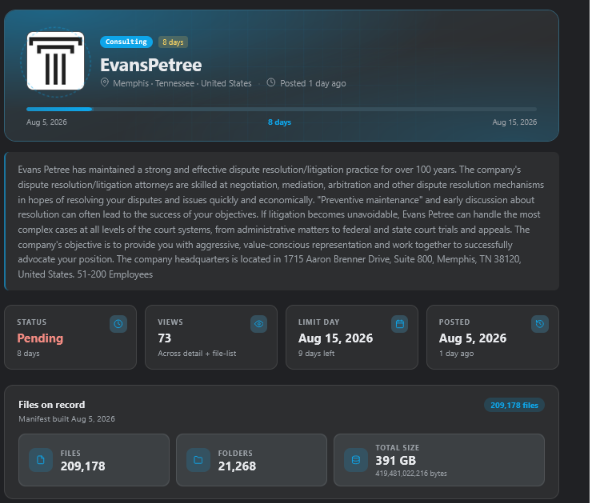Click the folder icon in Folders tile

pyautogui.click(x=198, y=460)
